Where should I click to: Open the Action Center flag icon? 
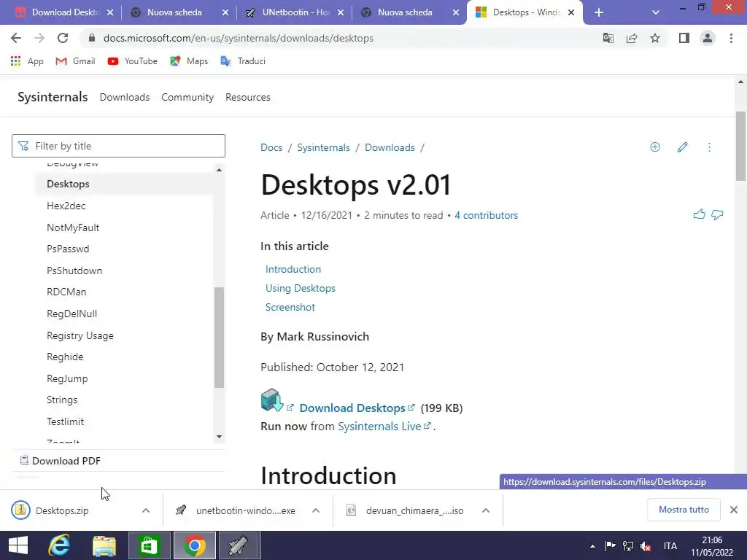610,546
